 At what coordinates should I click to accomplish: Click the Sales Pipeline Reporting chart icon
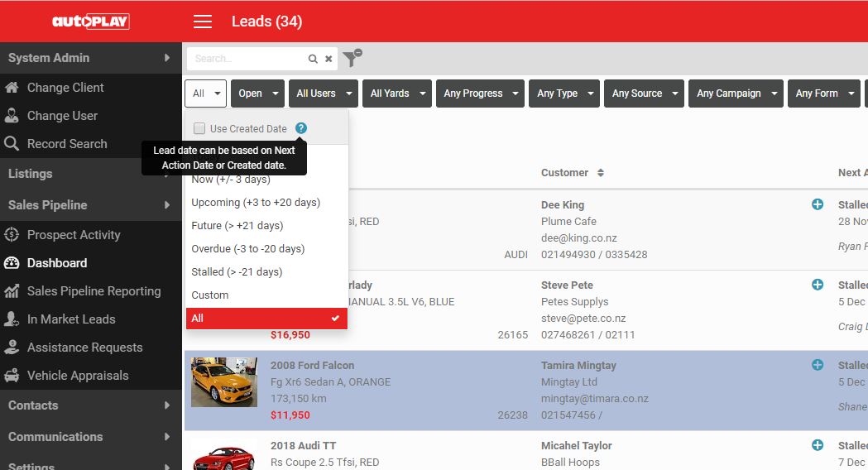point(12,291)
